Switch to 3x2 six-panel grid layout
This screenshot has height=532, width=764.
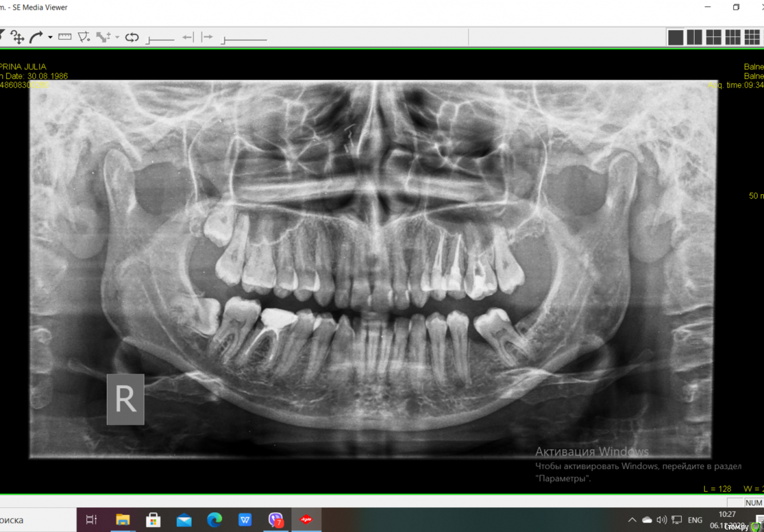733,38
